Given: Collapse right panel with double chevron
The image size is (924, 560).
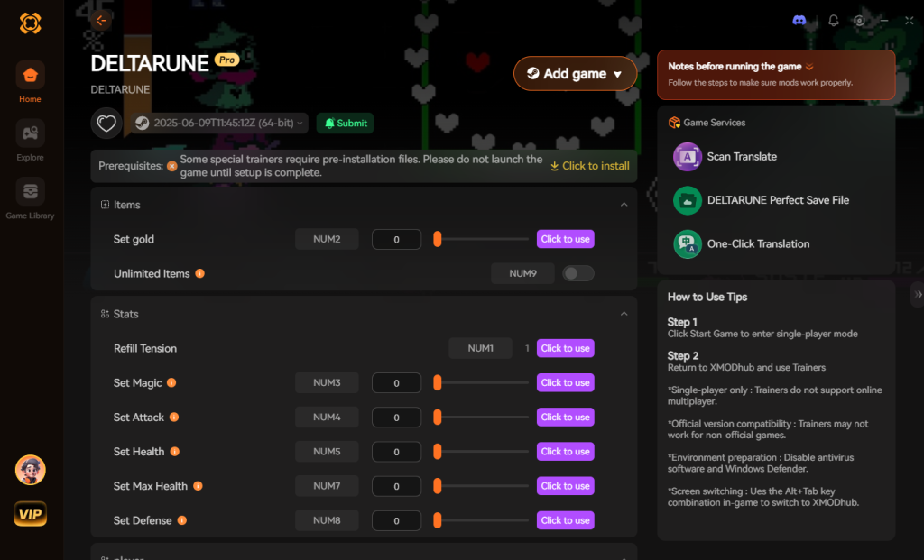Looking at the screenshot, I should pos(918,294).
